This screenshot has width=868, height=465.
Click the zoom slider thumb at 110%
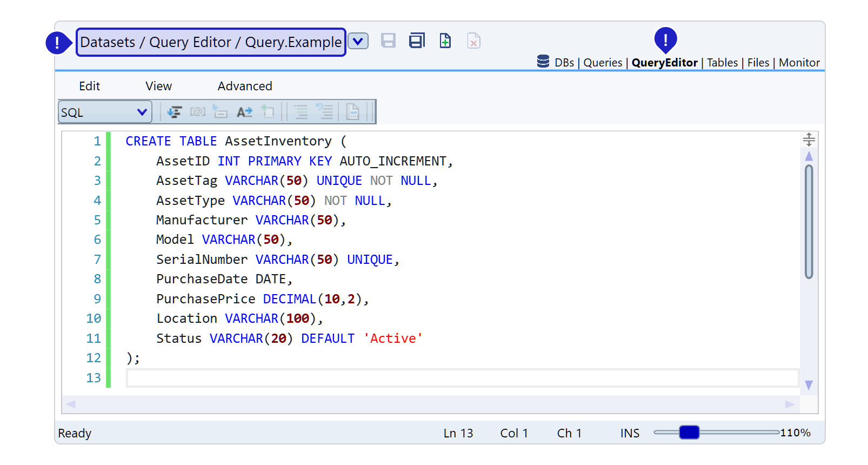pos(689,433)
